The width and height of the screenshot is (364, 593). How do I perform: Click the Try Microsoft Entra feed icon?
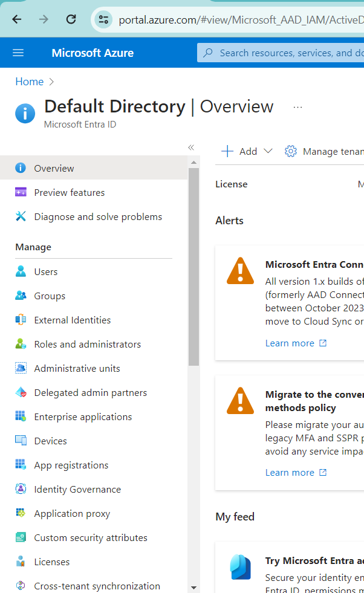point(241,566)
